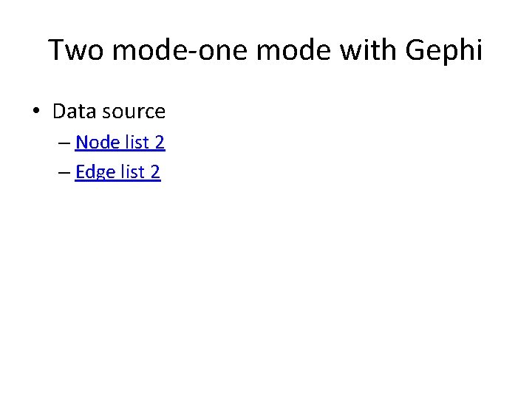Click the dash before Edge list 2
Viewport: 532px width, 399px height.
[64, 173]
